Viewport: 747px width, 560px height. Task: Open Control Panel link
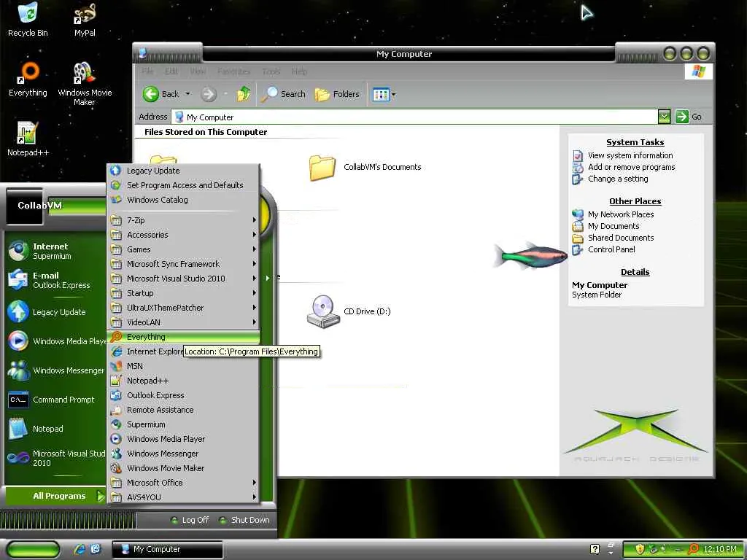pyautogui.click(x=611, y=249)
